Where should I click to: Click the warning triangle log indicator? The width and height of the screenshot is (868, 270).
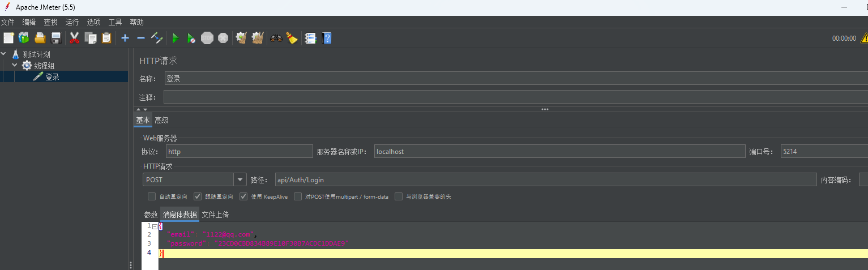pyautogui.click(x=864, y=38)
